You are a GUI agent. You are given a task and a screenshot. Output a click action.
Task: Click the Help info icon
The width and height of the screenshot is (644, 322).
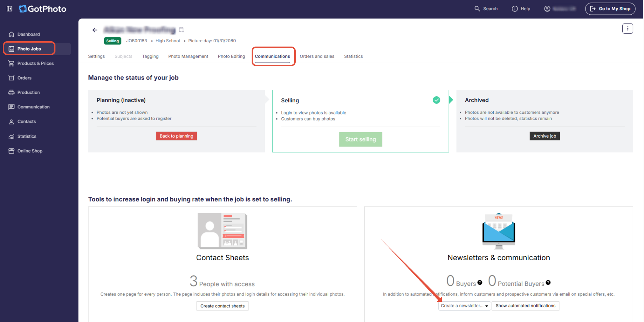515,9
